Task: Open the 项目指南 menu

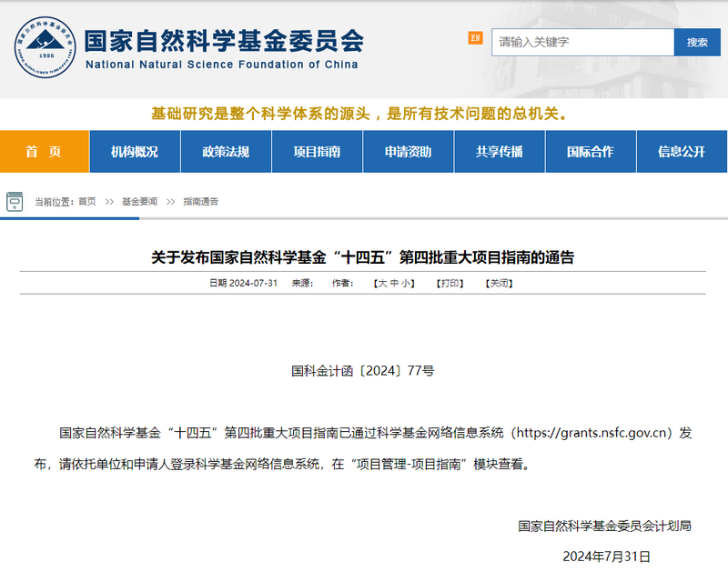Action: click(x=317, y=152)
